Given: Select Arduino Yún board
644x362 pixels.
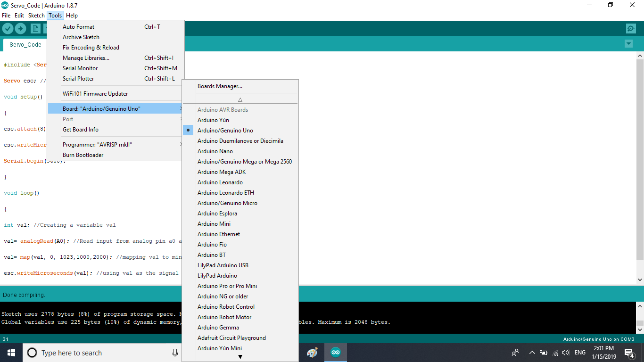Looking at the screenshot, I should 240,120.
